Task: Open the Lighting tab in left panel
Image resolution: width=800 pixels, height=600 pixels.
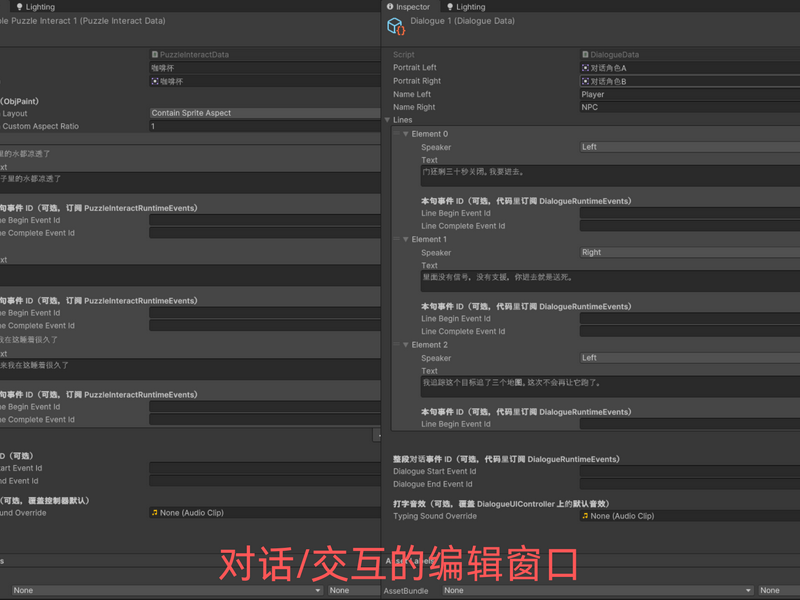Action: point(36,7)
